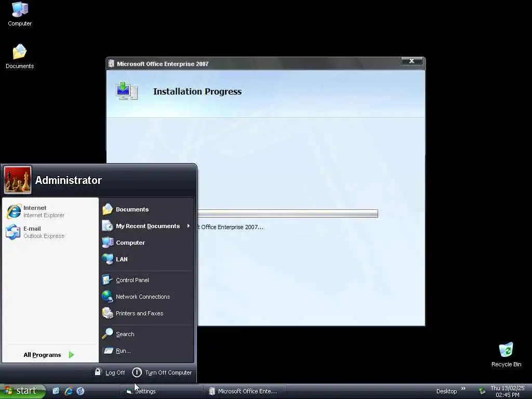Image resolution: width=532 pixels, height=399 pixels.
Task: Click the Log Off button
Action: (110, 373)
